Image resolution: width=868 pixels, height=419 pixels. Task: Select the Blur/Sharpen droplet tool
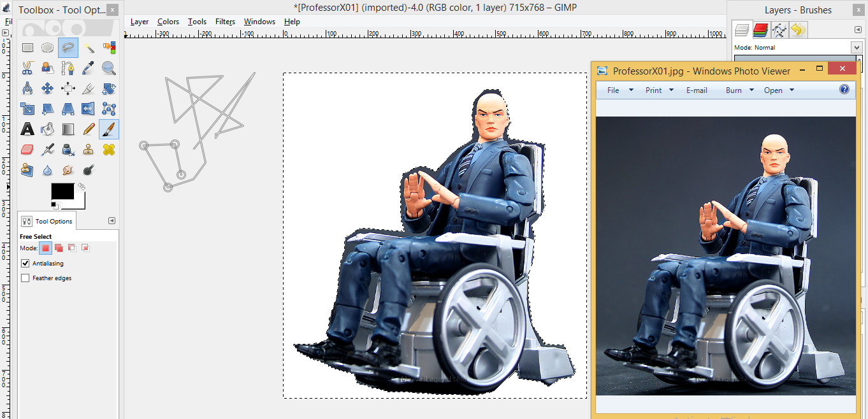point(48,170)
